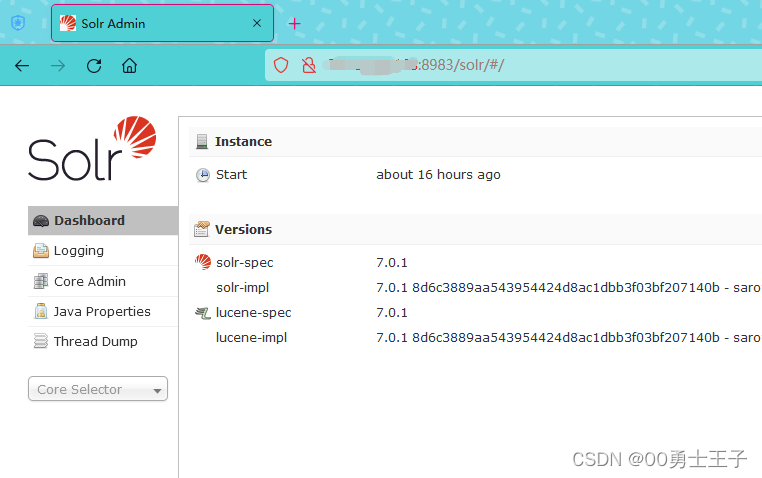The image size is (762, 478).
Task: Click the Instance server icon
Action: tap(202, 141)
